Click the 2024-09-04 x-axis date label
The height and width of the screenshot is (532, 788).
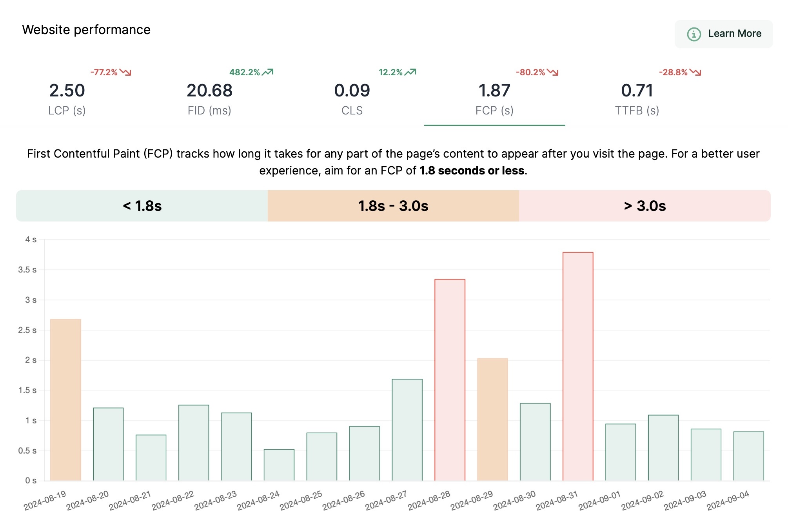[x=728, y=501]
